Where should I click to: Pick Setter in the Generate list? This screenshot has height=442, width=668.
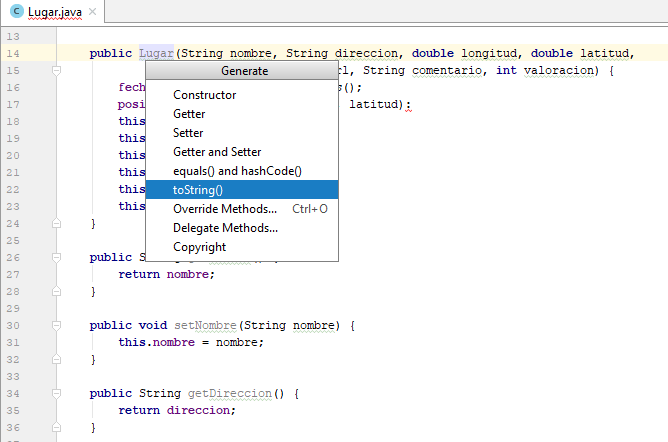[188, 133]
